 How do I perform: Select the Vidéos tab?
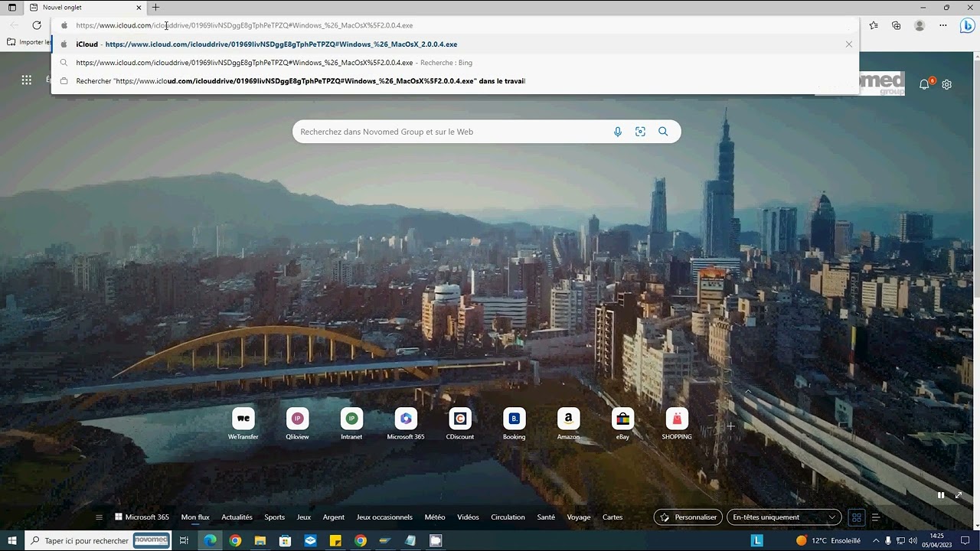tap(468, 517)
